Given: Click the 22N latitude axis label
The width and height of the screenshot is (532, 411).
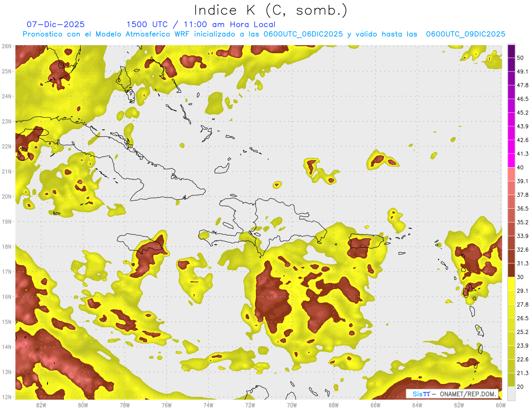Looking at the screenshot, I should click(6, 146).
